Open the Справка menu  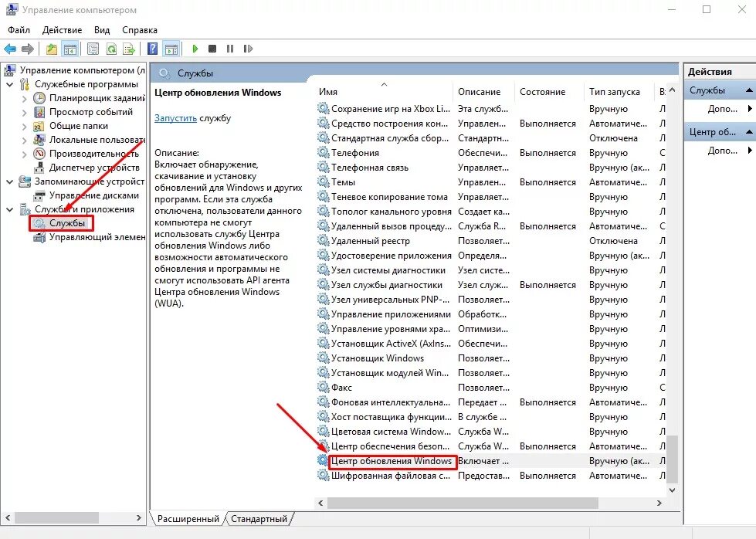point(140,30)
